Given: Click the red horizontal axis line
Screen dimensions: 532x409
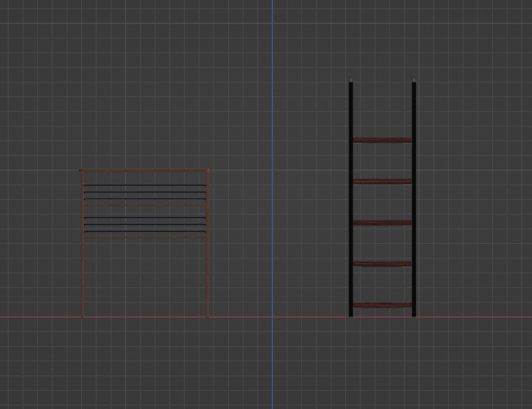Looking at the screenshot, I should click(459, 317).
